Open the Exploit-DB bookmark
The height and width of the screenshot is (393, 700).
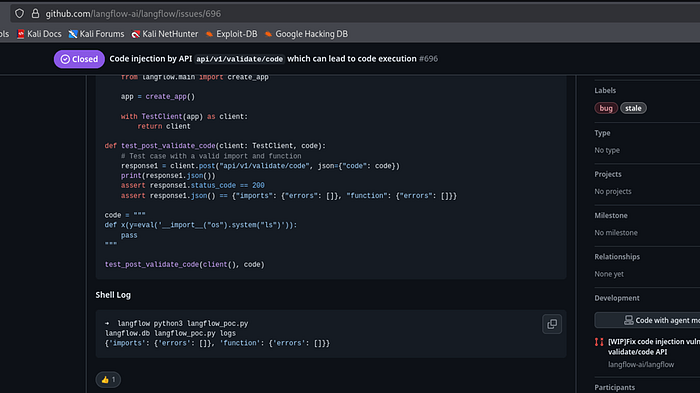point(231,34)
